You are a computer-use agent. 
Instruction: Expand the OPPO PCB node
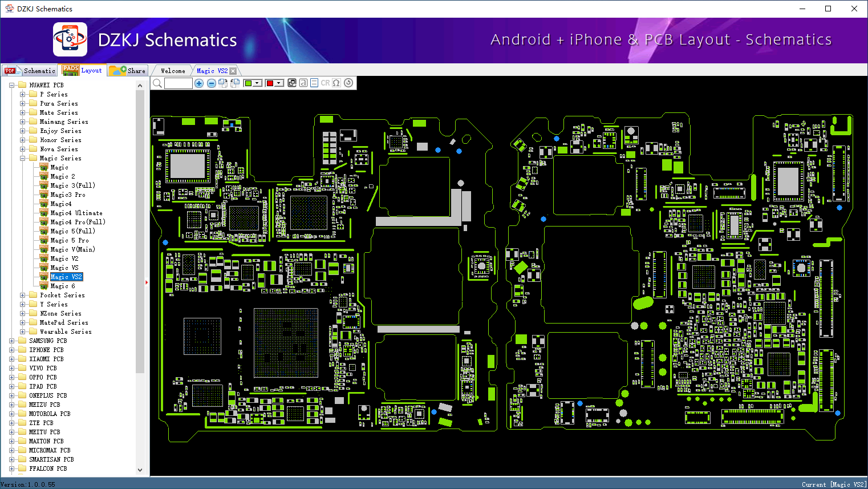(x=11, y=377)
